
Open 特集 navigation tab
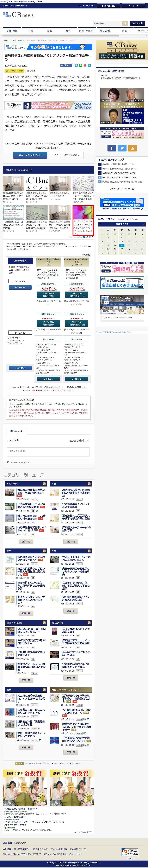pyautogui.click(x=124, y=31)
